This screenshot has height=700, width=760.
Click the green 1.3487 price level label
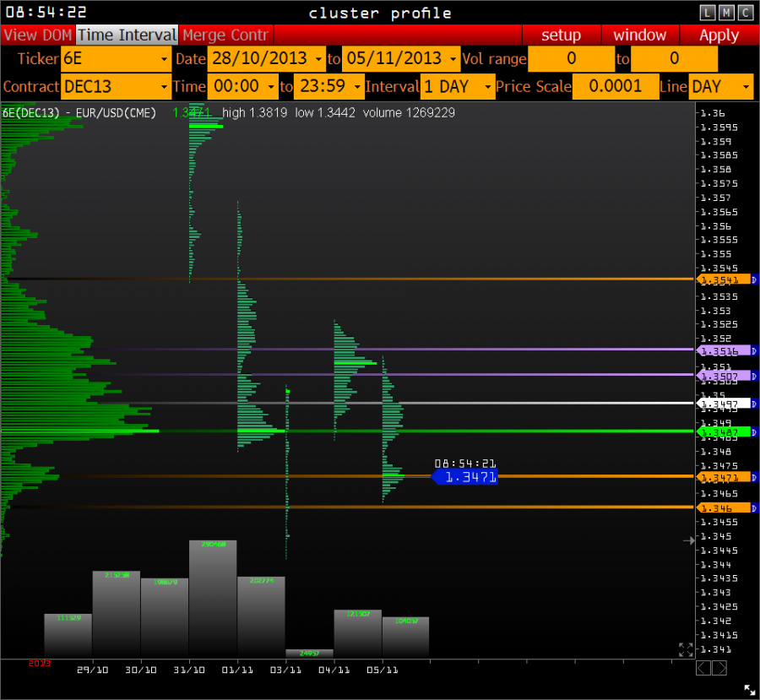724,431
